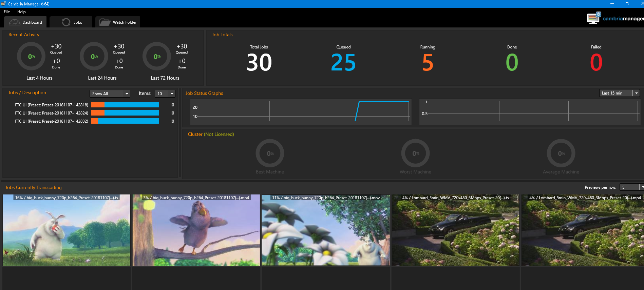Screen dimensions: 644x290
Task: Click the Dashboard speedometer icon
Action: (x=14, y=22)
